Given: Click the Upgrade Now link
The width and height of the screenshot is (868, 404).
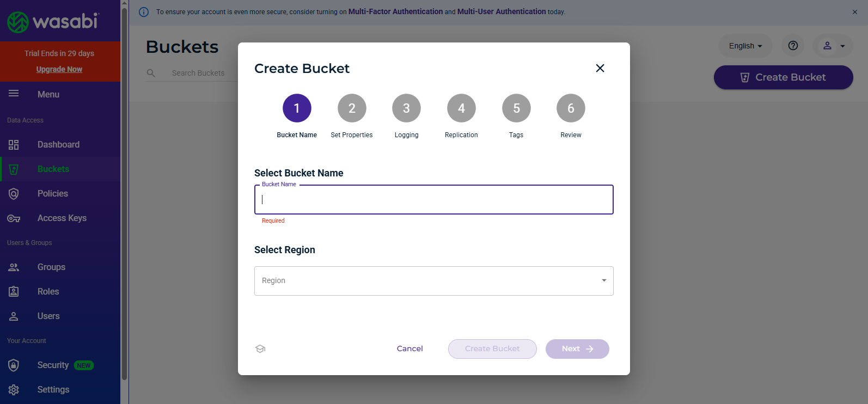Looking at the screenshot, I should click(x=59, y=69).
